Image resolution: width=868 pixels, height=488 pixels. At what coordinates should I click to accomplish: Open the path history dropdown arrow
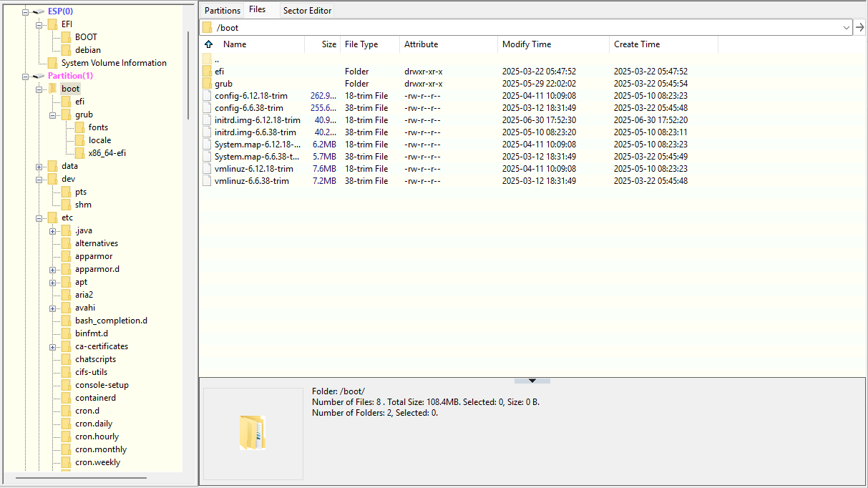[x=847, y=27]
